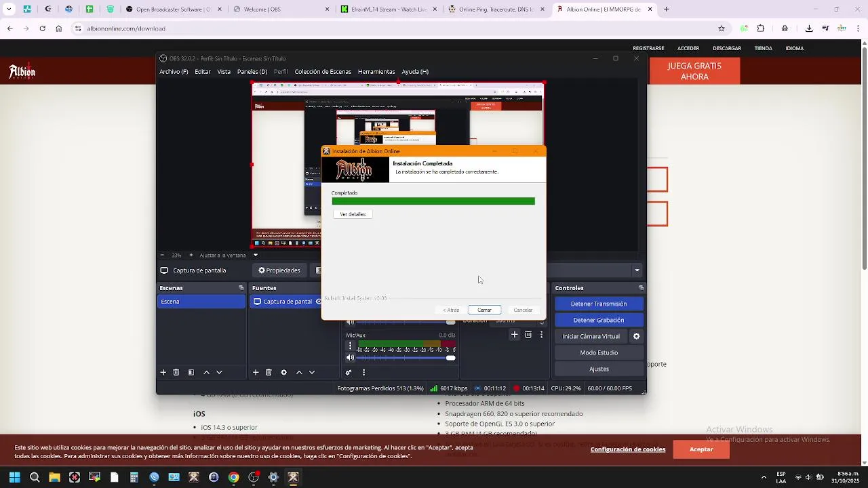Open the Editar menu in OBS
Screen dimensions: 868x488
203,72
